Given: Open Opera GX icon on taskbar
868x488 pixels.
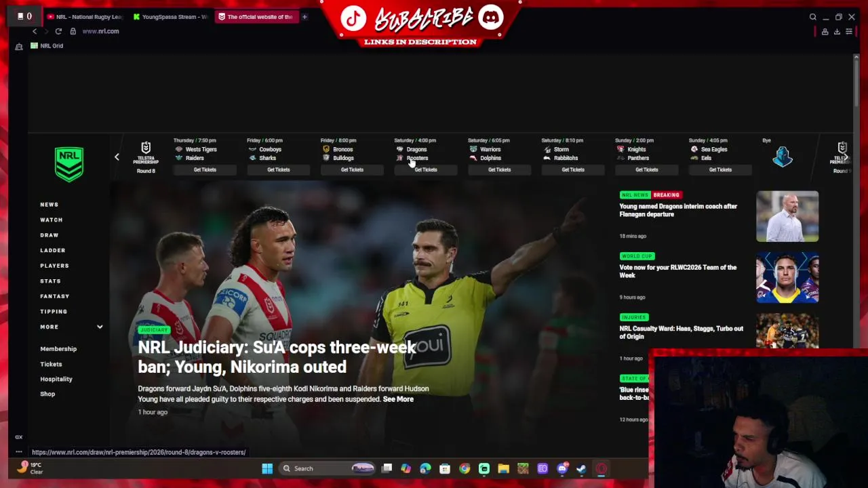Looking at the screenshot, I should pyautogui.click(x=601, y=468).
